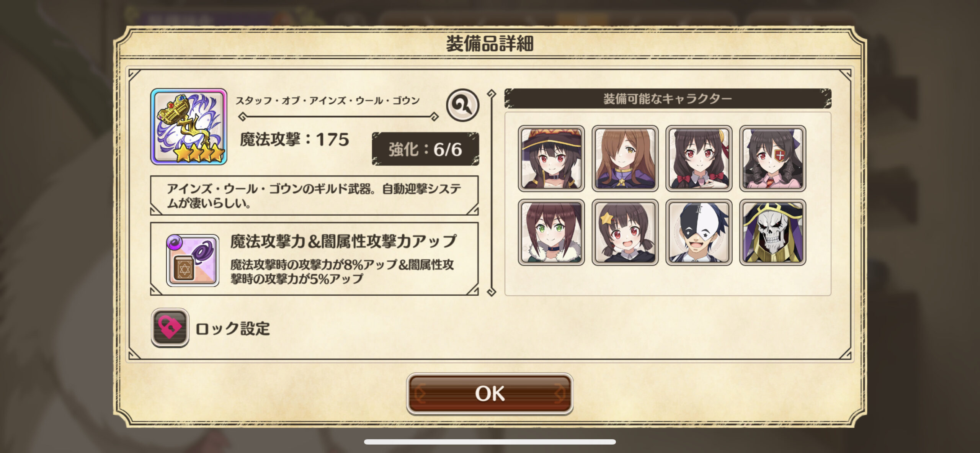Tap the 魔法攻撃力＆闇属性攻撃力アップ skill title
This screenshot has width=980, height=453.
343,241
